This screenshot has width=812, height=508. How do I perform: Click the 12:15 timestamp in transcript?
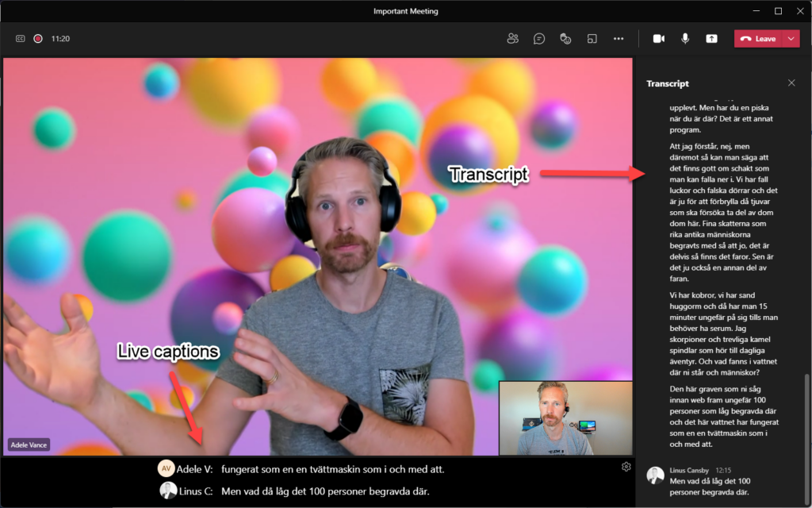coord(723,470)
